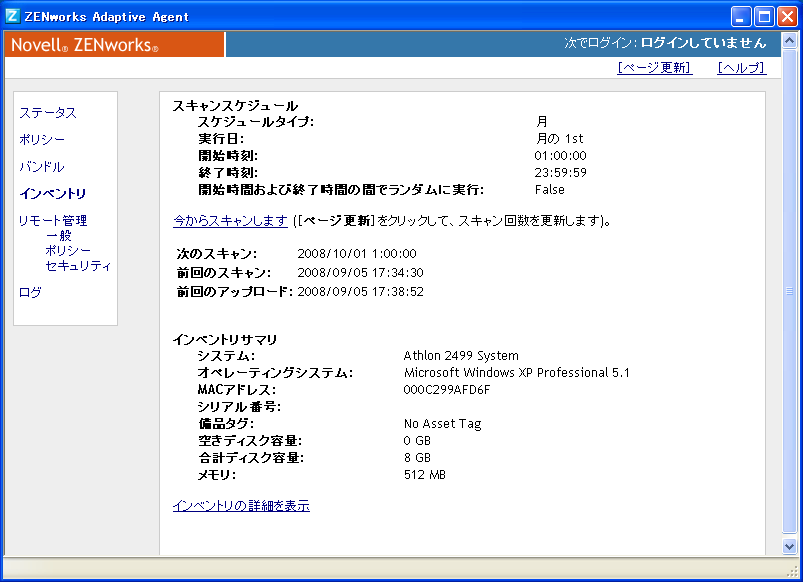Maximize the ZENworks Adaptive Agent window

coord(764,16)
